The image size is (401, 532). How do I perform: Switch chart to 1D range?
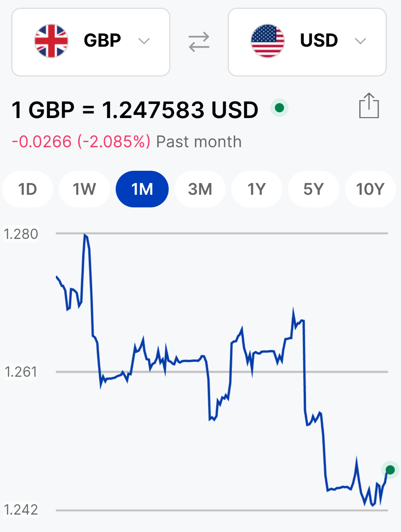pos(28,189)
